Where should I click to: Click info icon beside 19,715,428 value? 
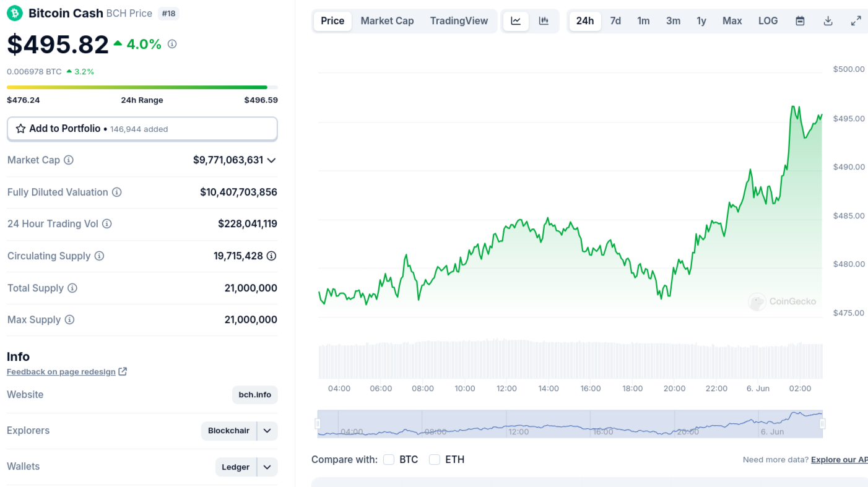coord(271,256)
